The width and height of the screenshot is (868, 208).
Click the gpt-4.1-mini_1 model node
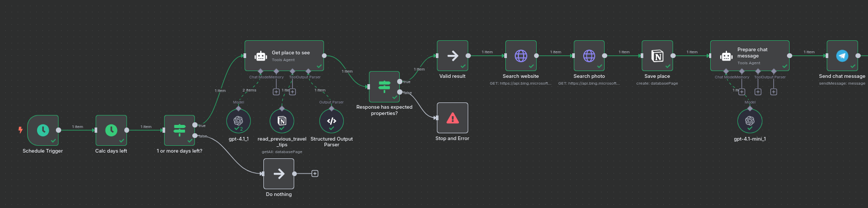(750, 121)
